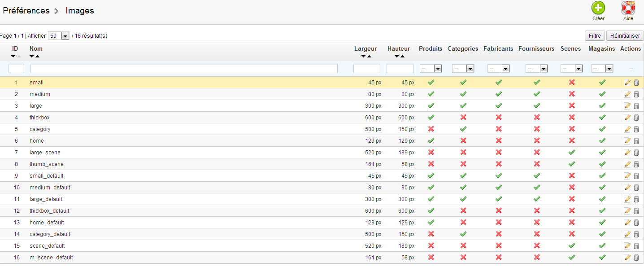Click the Largeur filter input field
This screenshot has width=644, height=267.
pyautogui.click(x=367, y=69)
